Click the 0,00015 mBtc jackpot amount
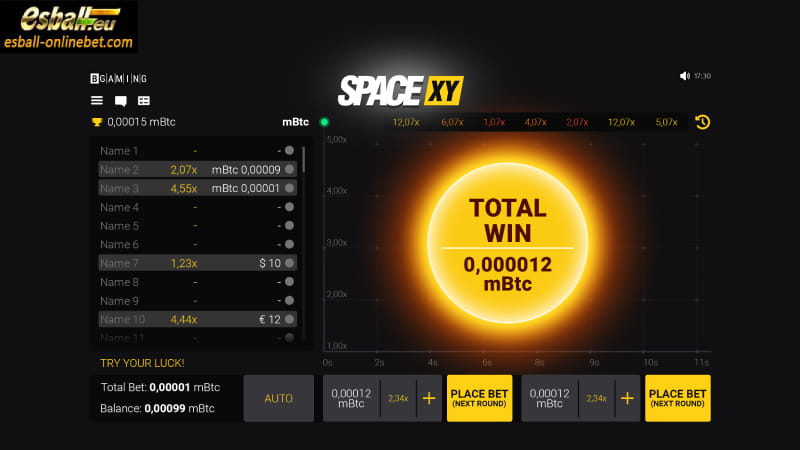The width and height of the screenshot is (800, 450). click(x=141, y=122)
